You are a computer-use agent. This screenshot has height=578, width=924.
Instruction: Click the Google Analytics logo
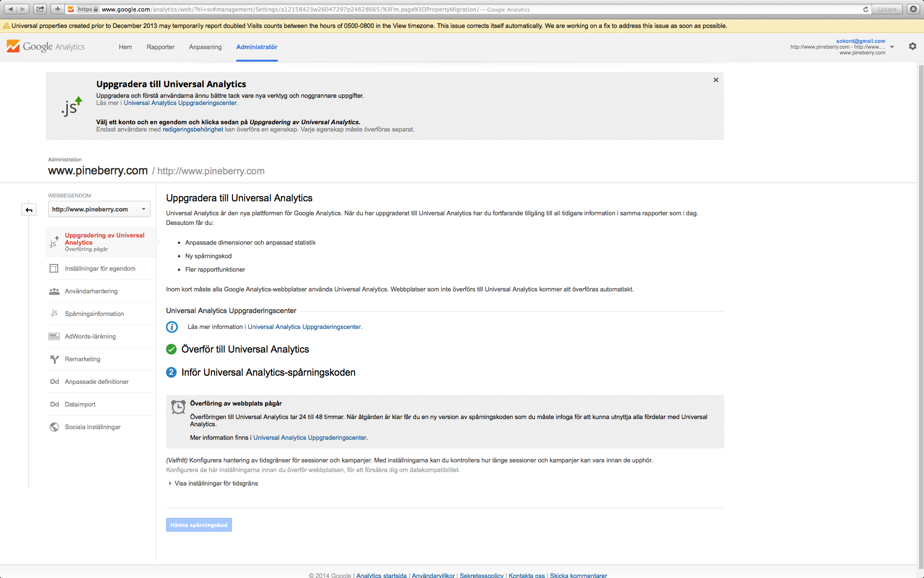point(46,47)
